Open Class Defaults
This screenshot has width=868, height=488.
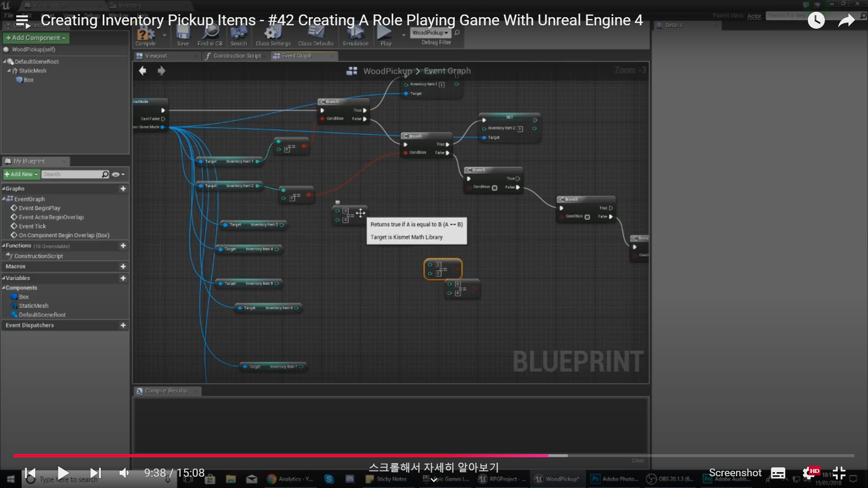pyautogui.click(x=315, y=35)
